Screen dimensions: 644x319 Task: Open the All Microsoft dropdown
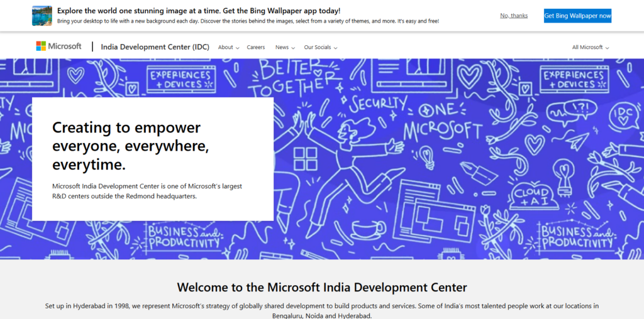[x=591, y=47]
